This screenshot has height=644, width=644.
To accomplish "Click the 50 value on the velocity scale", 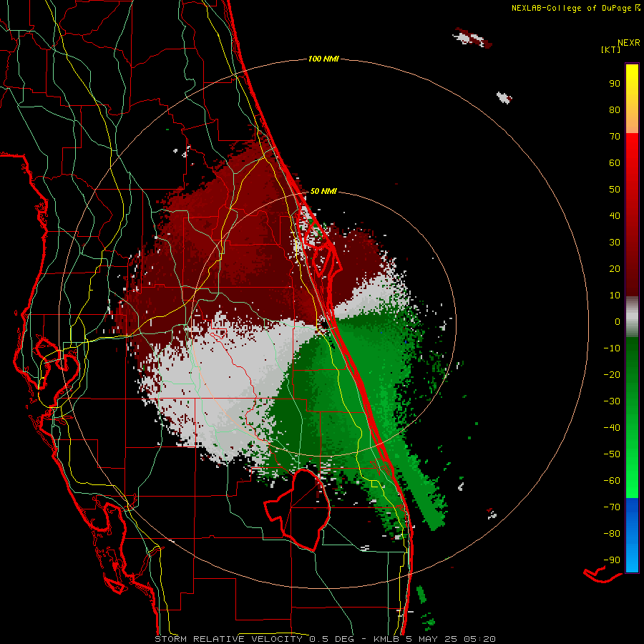I will click(x=615, y=189).
